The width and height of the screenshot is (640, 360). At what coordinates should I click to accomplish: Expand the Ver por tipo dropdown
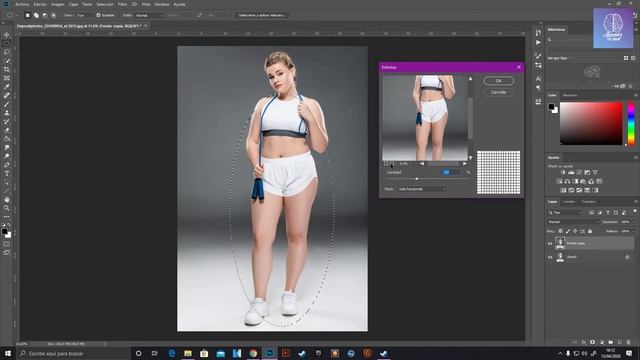click(560, 58)
